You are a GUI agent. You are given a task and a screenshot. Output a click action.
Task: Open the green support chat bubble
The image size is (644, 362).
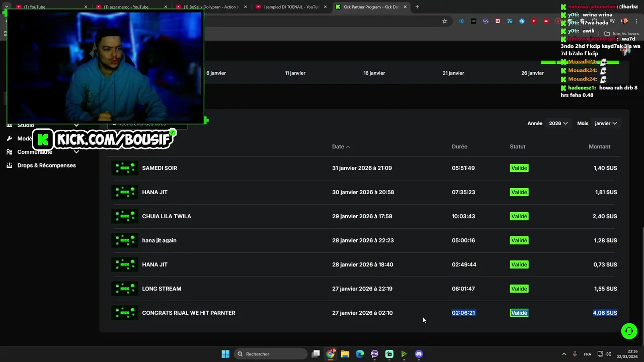(x=629, y=331)
